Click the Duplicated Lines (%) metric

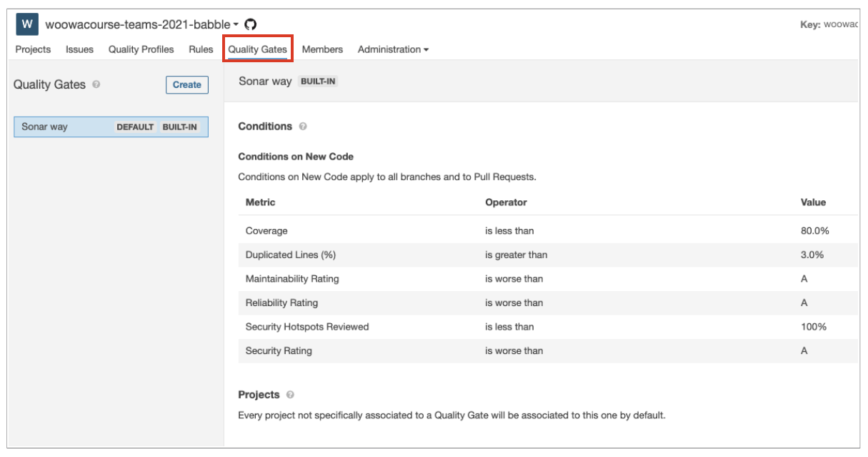[291, 255]
